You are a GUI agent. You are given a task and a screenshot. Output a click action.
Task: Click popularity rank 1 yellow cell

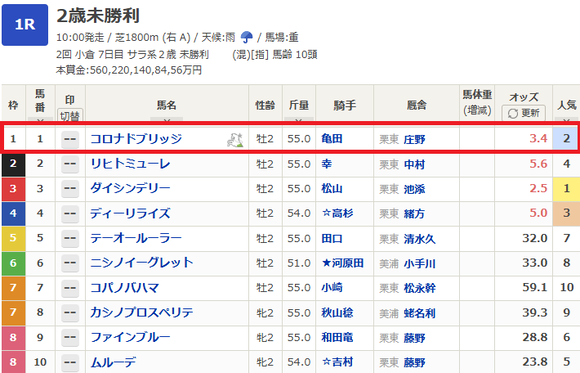coord(566,188)
